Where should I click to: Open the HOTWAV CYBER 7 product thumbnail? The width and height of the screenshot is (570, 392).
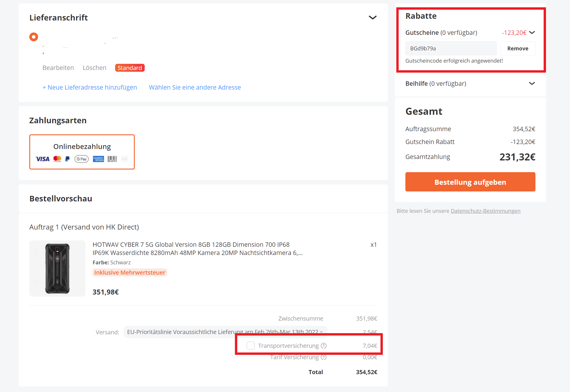coord(57,268)
